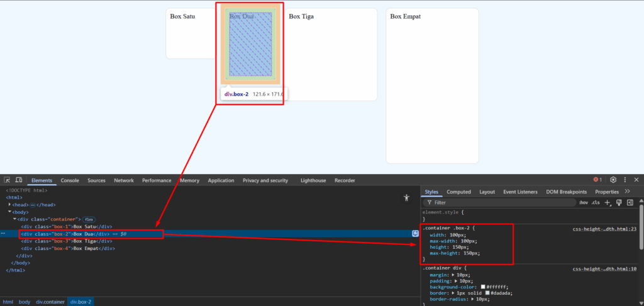Expand the border shorthand property
Screen dimensions: 644x306
(x=453, y=293)
